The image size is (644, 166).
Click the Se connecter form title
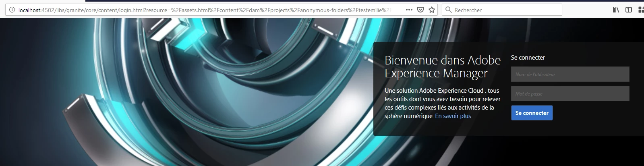coord(528,58)
